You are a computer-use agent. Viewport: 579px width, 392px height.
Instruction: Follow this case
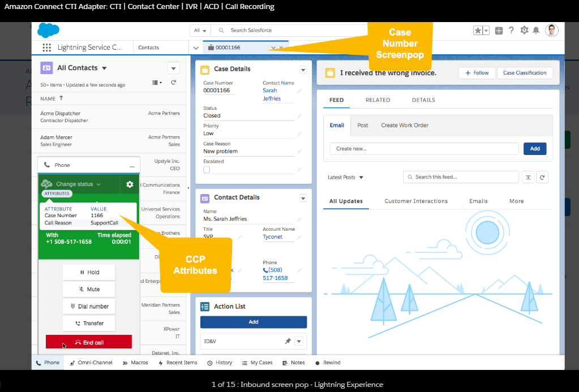pos(477,73)
